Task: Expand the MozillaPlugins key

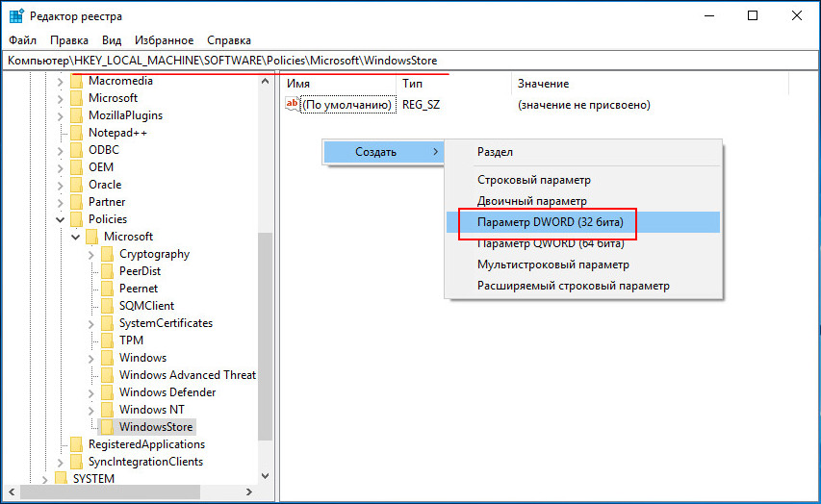Action: (61, 116)
